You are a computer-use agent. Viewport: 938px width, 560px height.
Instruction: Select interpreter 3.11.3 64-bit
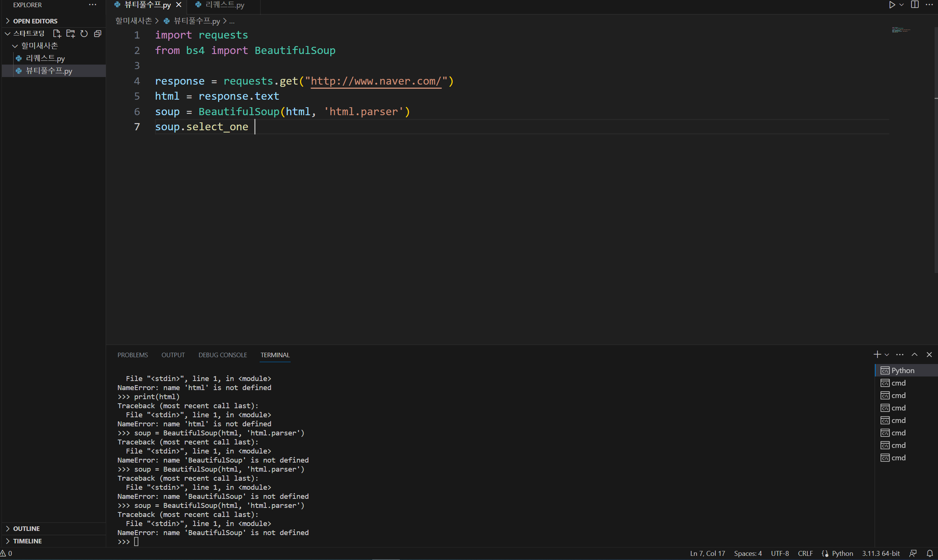(x=881, y=554)
